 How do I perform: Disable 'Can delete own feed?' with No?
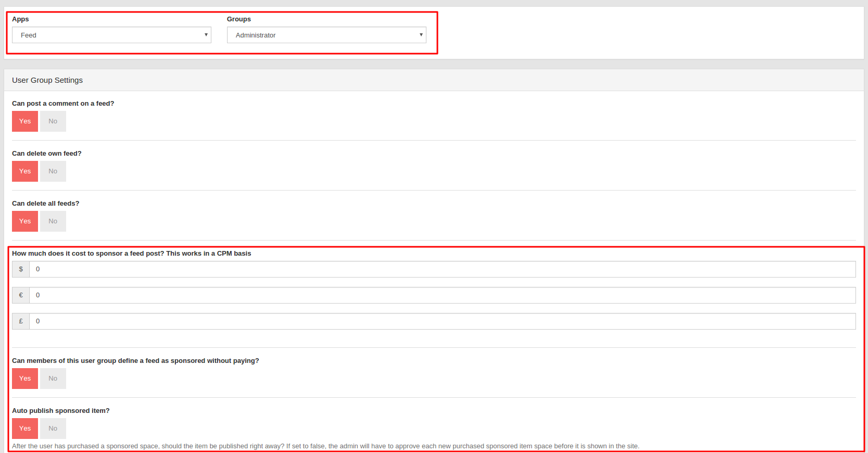[x=53, y=171]
